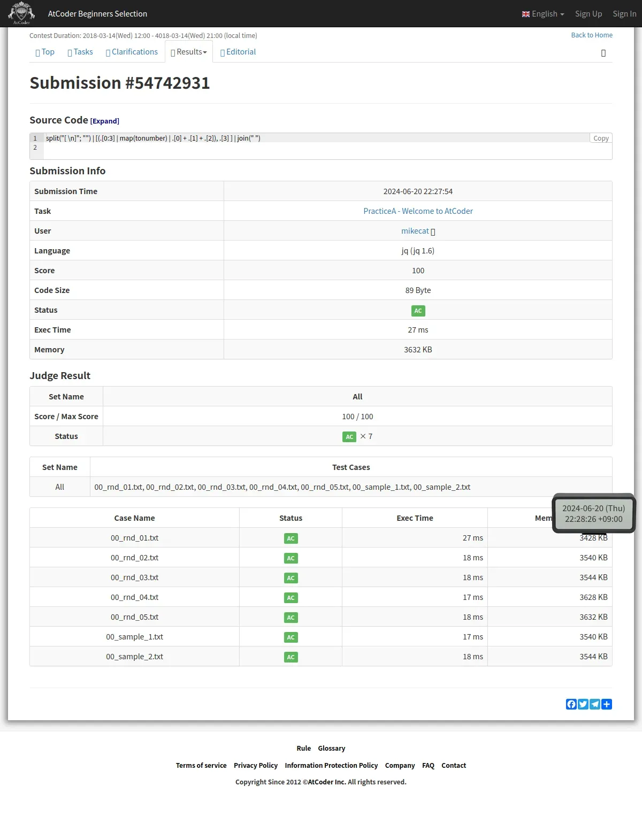Screen dimensions: 642x840
Task: Click the Case Name column header
Action: 134,518
